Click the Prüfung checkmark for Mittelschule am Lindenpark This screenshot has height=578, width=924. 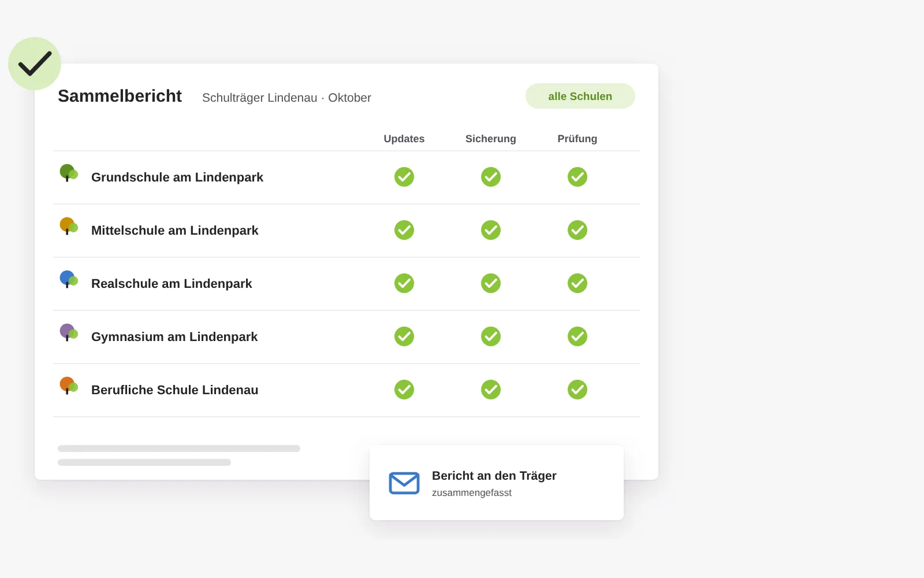coord(577,230)
